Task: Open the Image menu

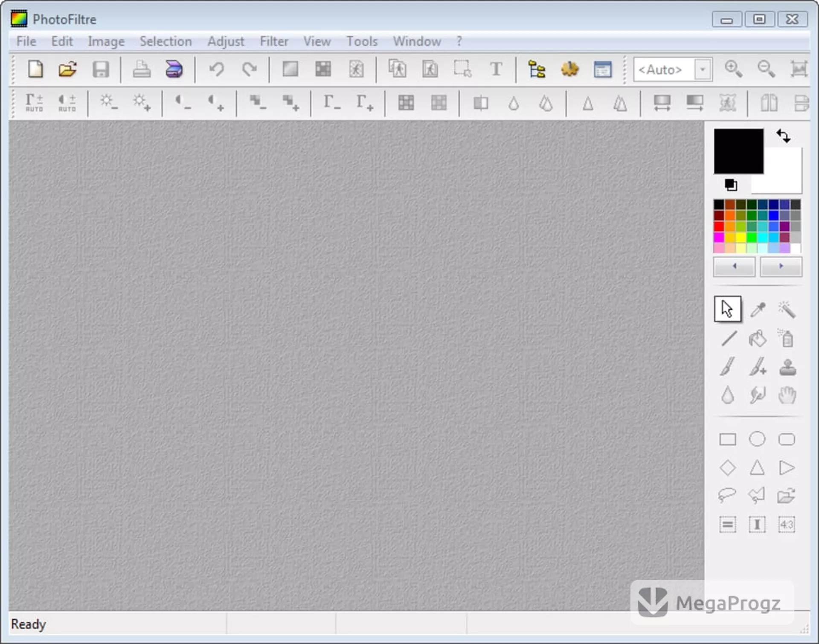Action: (106, 42)
